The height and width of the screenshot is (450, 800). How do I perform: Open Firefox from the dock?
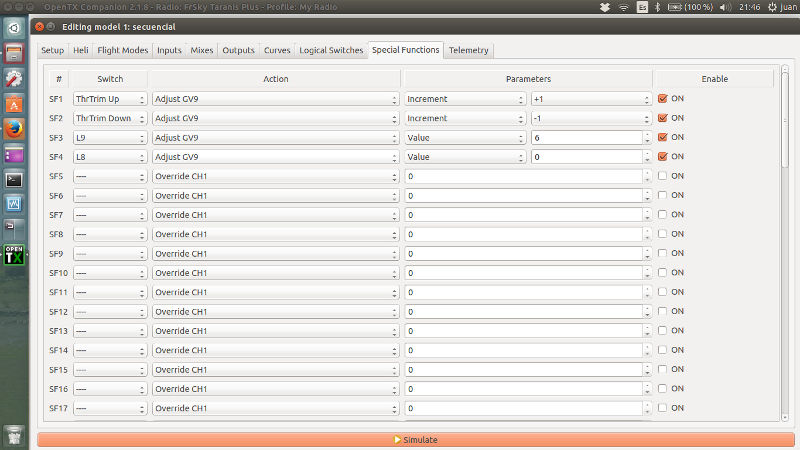[x=14, y=129]
